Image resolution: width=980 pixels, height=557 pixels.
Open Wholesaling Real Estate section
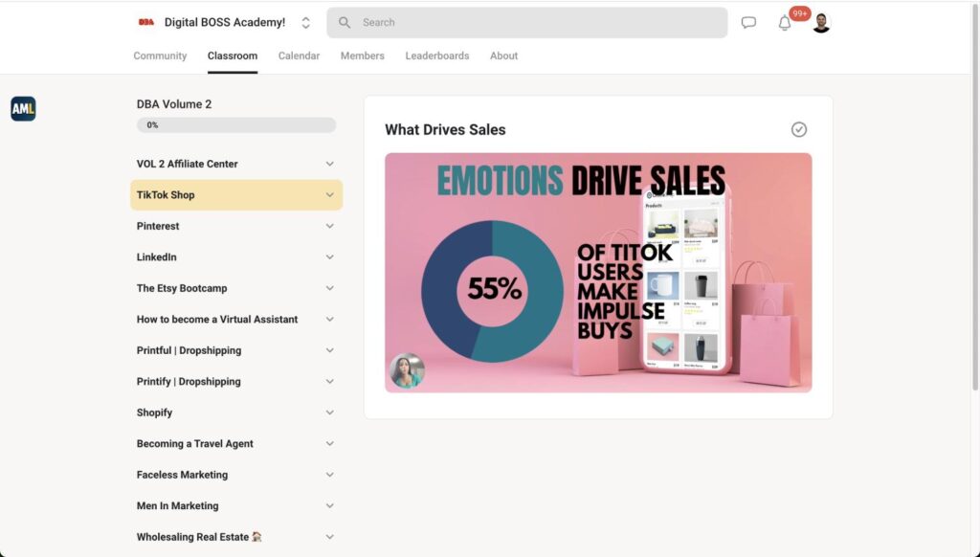click(236, 537)
